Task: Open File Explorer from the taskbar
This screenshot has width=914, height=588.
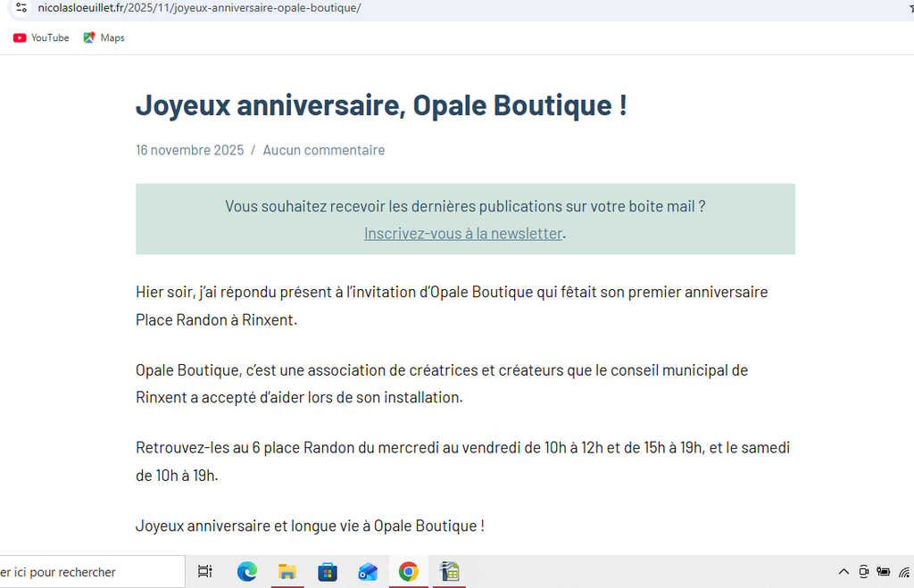Action: pos(287,572)
